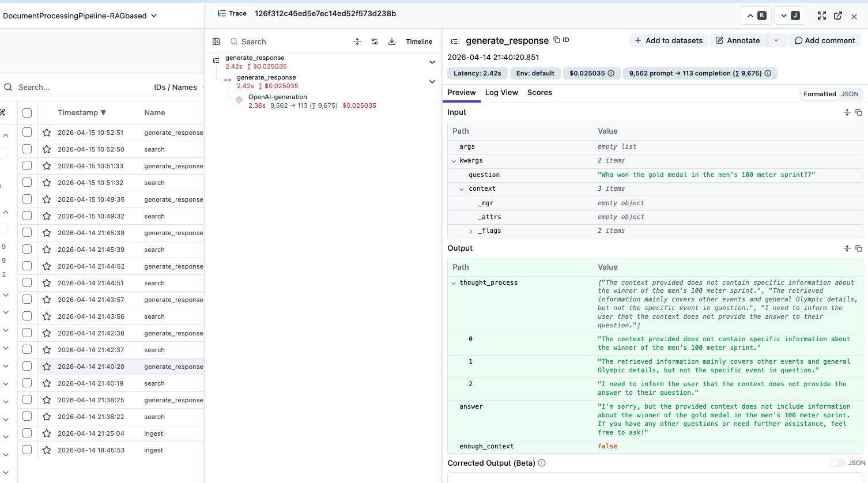The width and height of the screenshot is (868, 483).
Task: Select Formatted view mode
Action: [820, 94]
